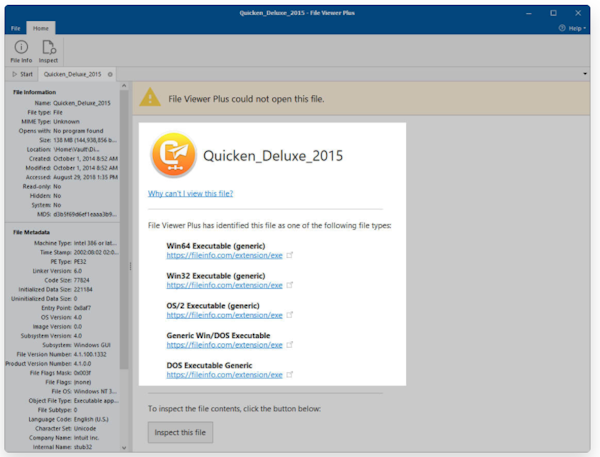Close the Quicken_Deluxe_2015 tab with its x icon
Image resolution: width=600 pixels, height=457 pixels.
pyautogui.click(x=110, y=74)
